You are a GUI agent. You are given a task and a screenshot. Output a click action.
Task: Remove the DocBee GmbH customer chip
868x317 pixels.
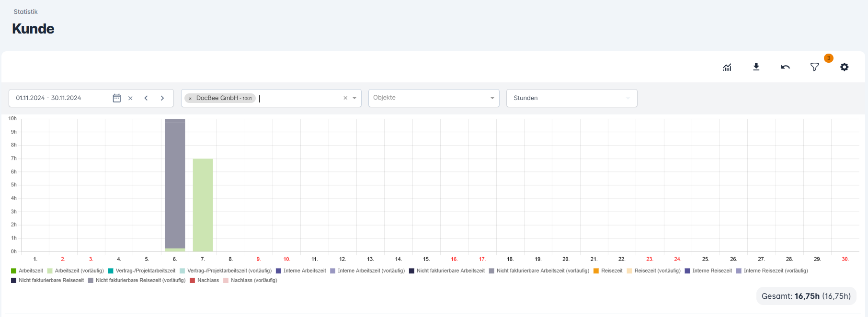tap(190, 99)
